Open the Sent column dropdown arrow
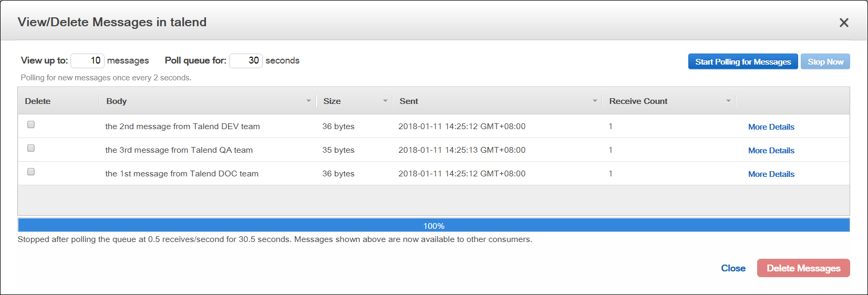Screen dimensions: 868x295 [x=595, y=101]
